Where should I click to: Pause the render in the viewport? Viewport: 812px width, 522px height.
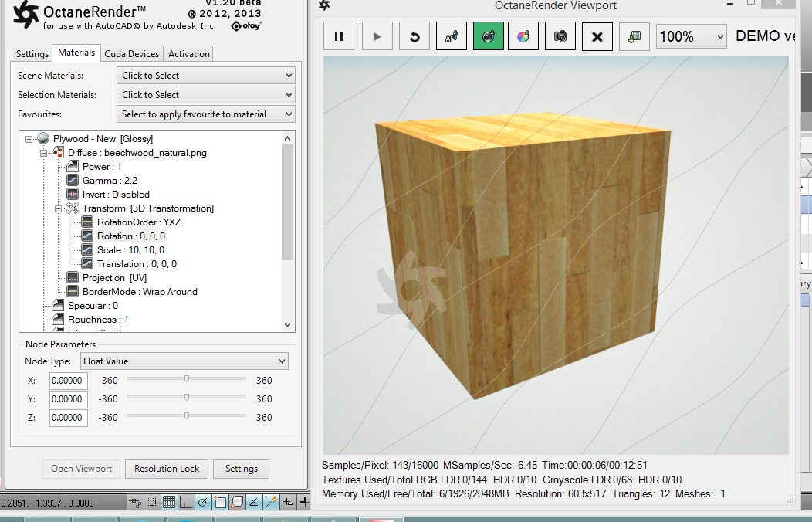click(339, 36)
